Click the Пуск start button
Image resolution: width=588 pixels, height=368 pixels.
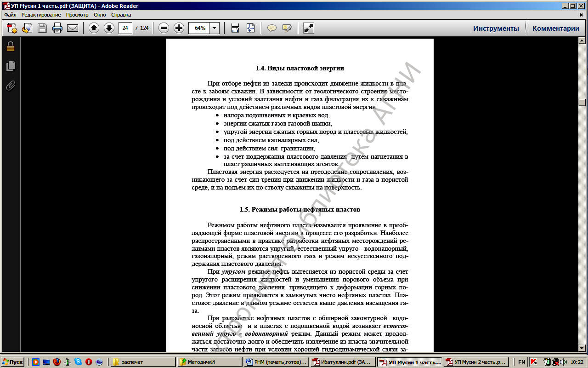pos(13,362)
